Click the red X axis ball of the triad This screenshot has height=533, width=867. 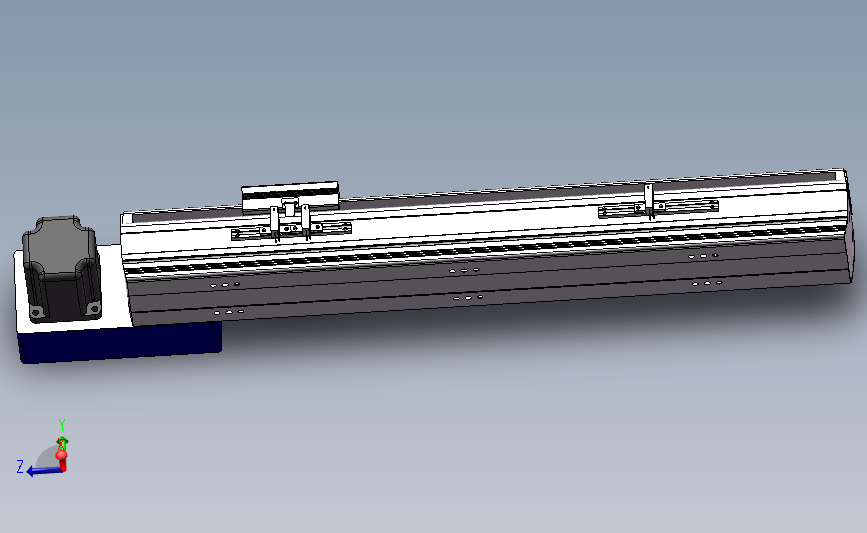61,456
